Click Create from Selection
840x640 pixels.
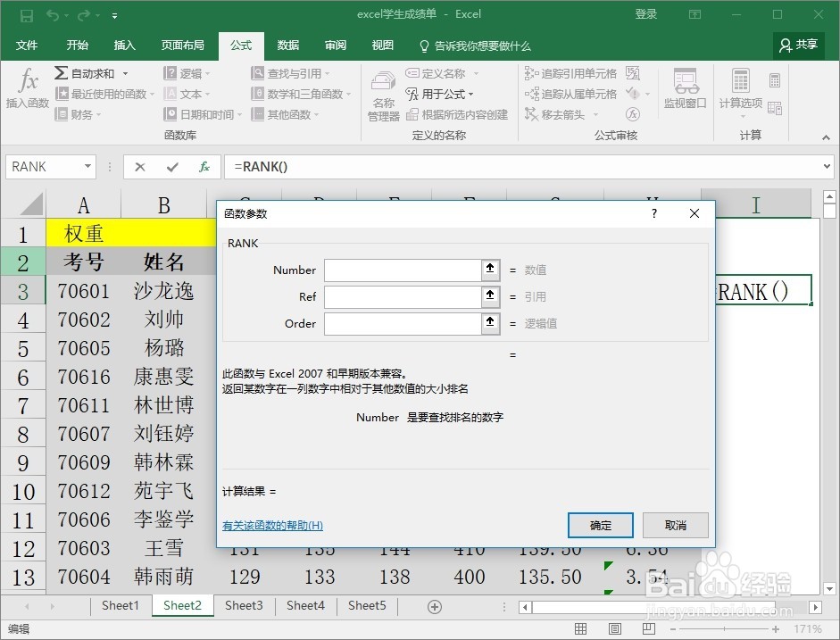[x=457, y=114]
